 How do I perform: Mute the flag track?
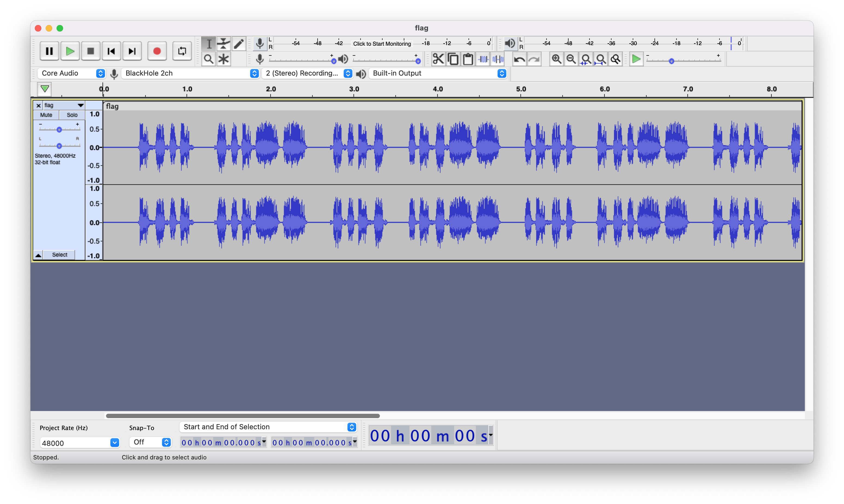tap(46, 115)
